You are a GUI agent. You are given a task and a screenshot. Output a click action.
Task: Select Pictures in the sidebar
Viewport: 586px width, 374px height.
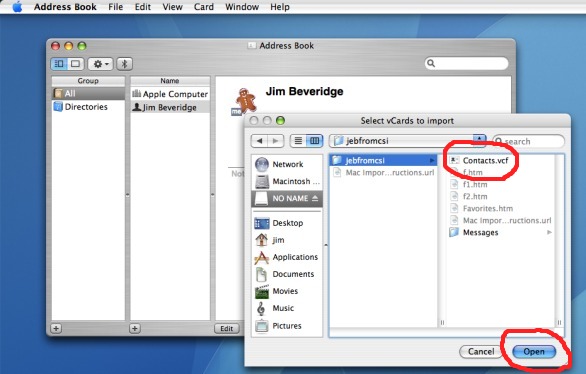(x=287, y=326)
